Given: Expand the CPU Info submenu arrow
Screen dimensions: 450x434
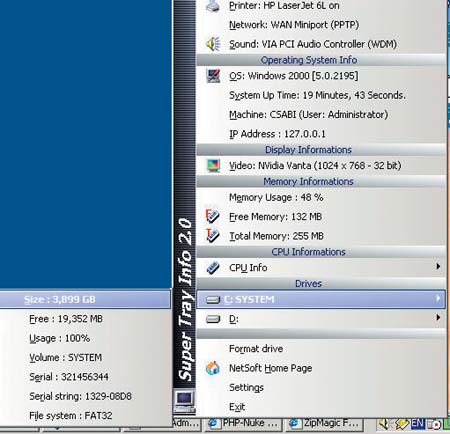Looking at the screenshot, I should click(438, 266).
